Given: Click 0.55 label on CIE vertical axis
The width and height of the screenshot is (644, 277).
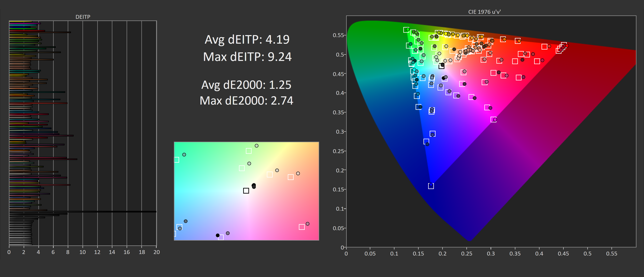Looking at the screenshot, I should click(338, 35).
